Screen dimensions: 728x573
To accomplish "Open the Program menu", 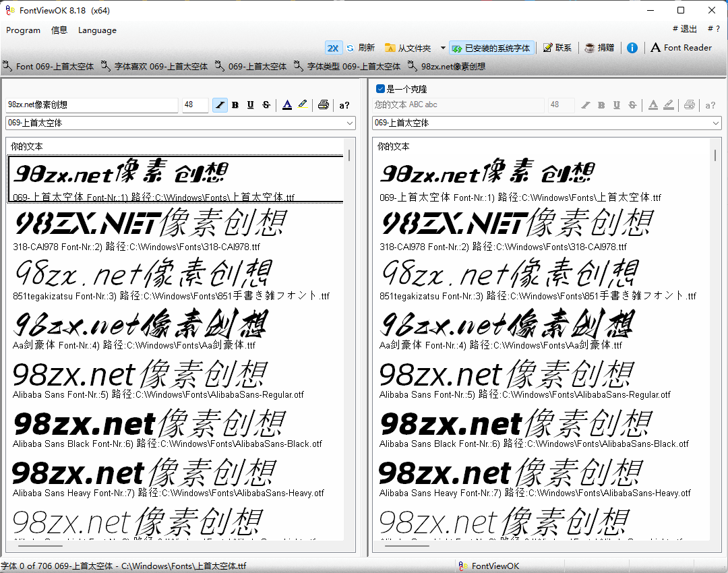I will [x=23, y=30].
